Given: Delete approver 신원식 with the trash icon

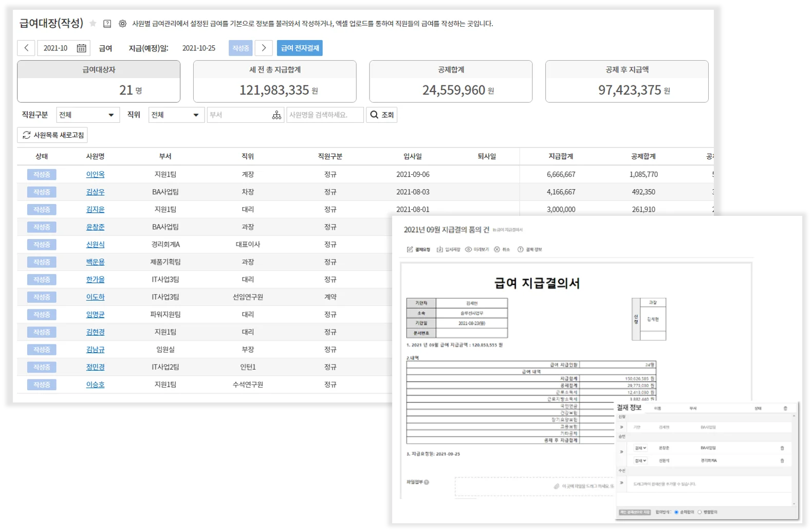Looking at the screenshot, I should pyautogui.click(x=782, y=461).
